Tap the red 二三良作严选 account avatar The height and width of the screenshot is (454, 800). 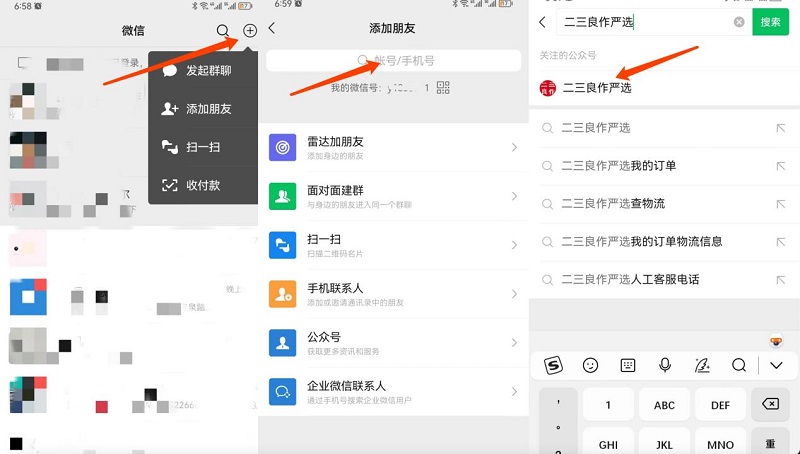click(548, 88)
